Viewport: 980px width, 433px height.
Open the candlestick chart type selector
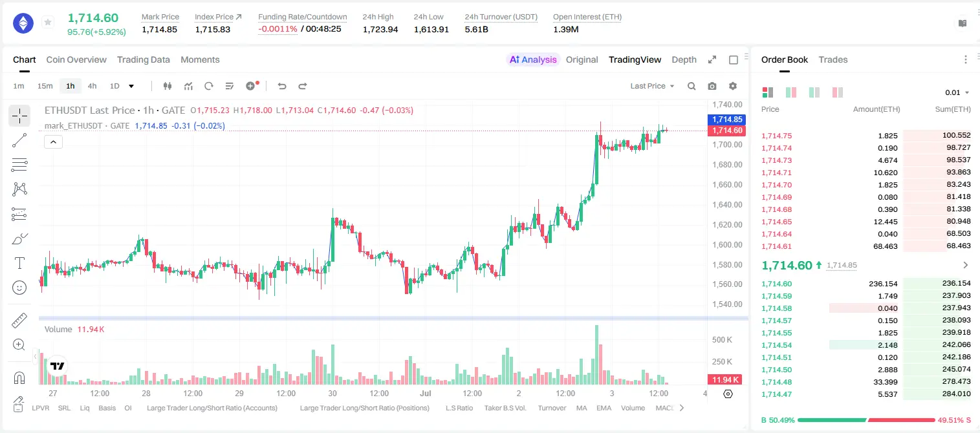tap(168, 86)
